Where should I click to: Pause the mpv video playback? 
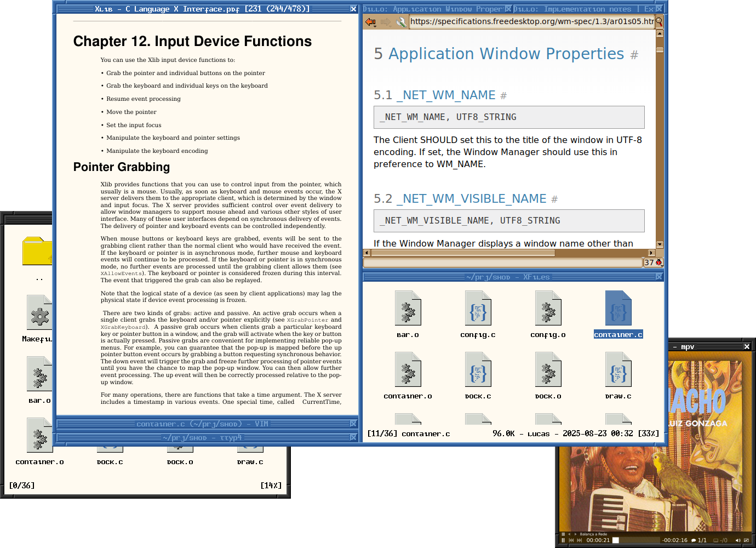tap(563, 540)
